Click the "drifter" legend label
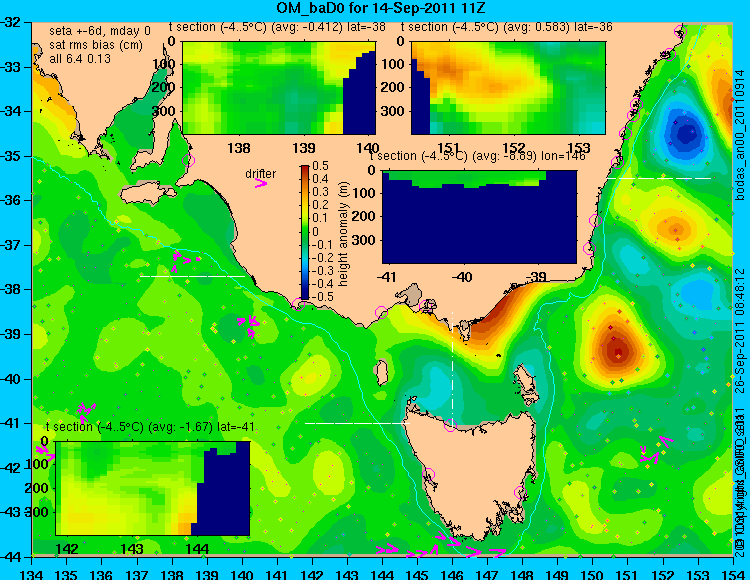 pos(261,174)
